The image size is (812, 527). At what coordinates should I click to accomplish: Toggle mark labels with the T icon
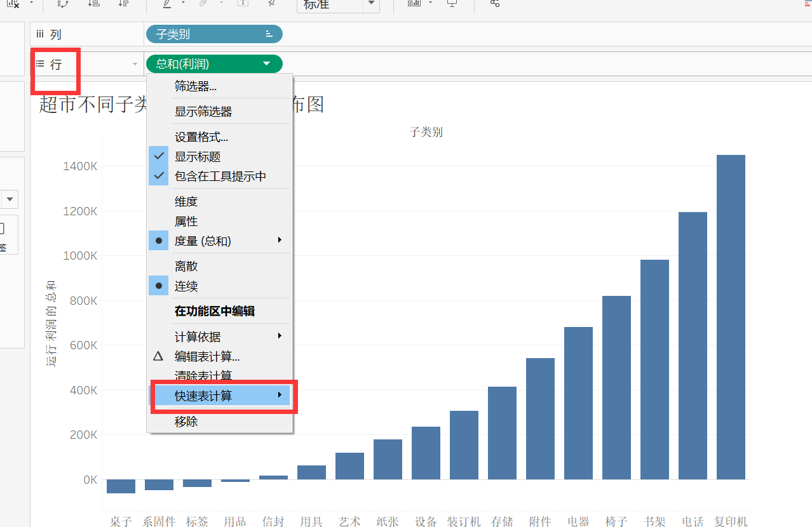click(x=243, y=3)
